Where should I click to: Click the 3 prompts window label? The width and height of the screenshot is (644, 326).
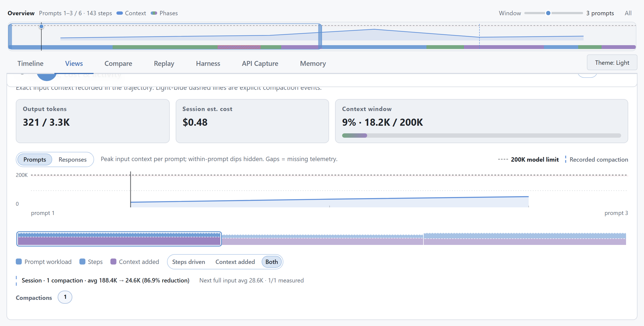[600, 13]
